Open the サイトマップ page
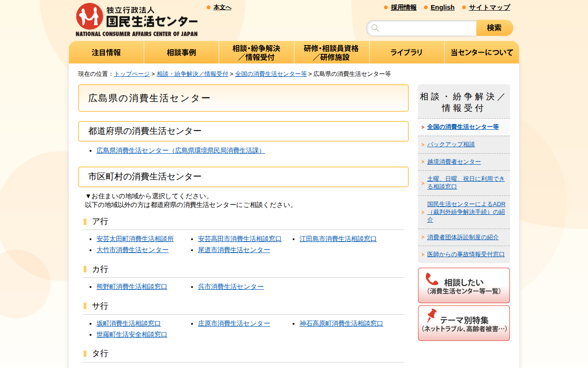This screenshot has height=368, width=588. (488, 7)
